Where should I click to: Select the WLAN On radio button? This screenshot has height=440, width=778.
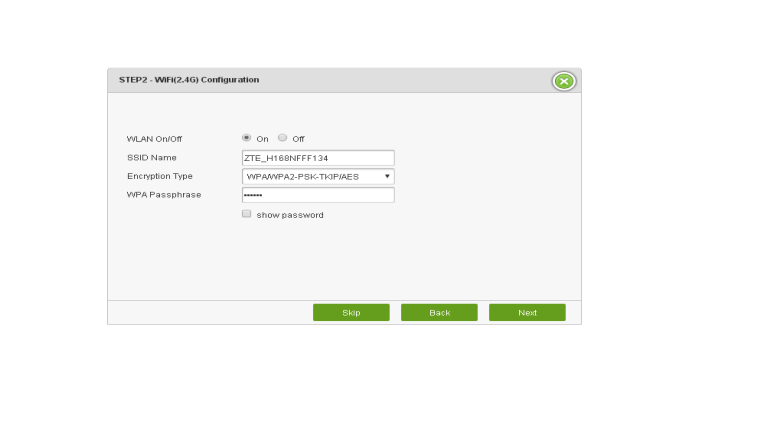246,138
